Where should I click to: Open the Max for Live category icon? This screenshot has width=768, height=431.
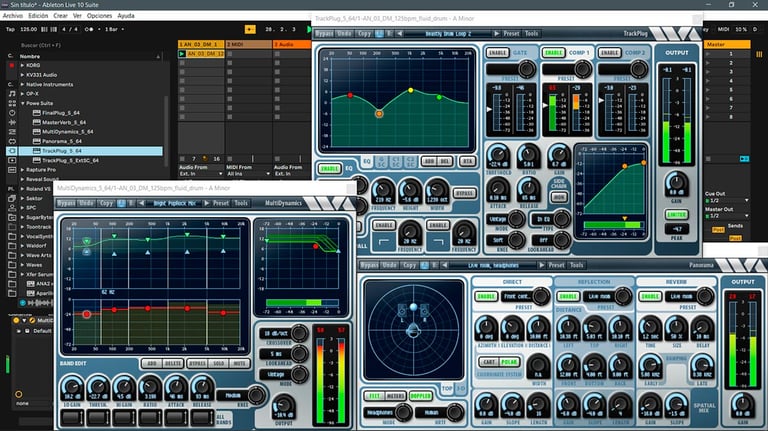[12, 141]
